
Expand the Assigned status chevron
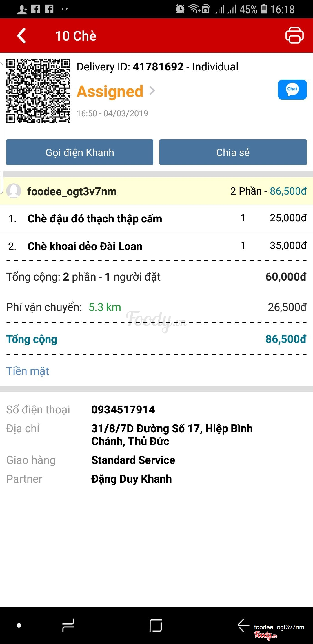pos(152,91)
